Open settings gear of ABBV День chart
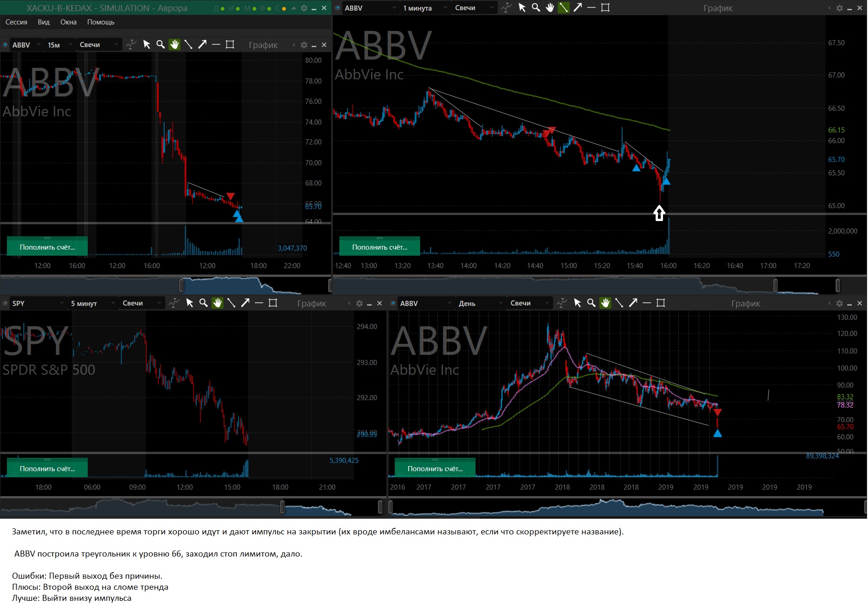 pyautogui.click(x=839, y=303)
